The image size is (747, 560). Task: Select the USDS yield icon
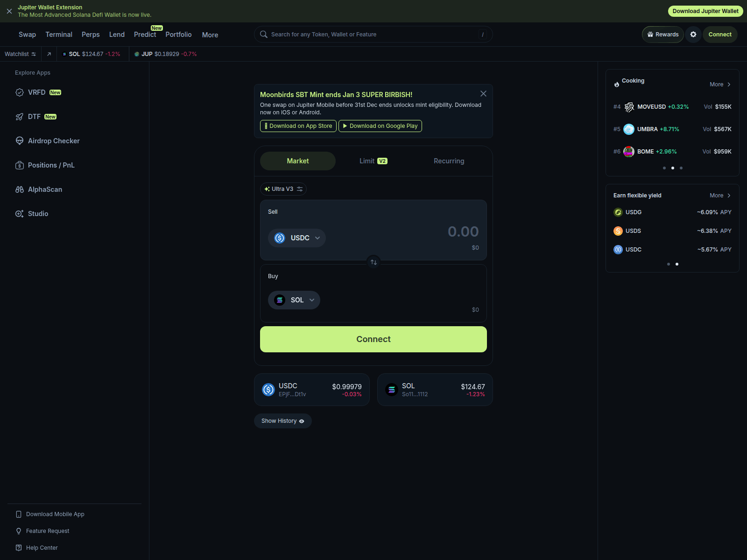[x=618, y=231]
